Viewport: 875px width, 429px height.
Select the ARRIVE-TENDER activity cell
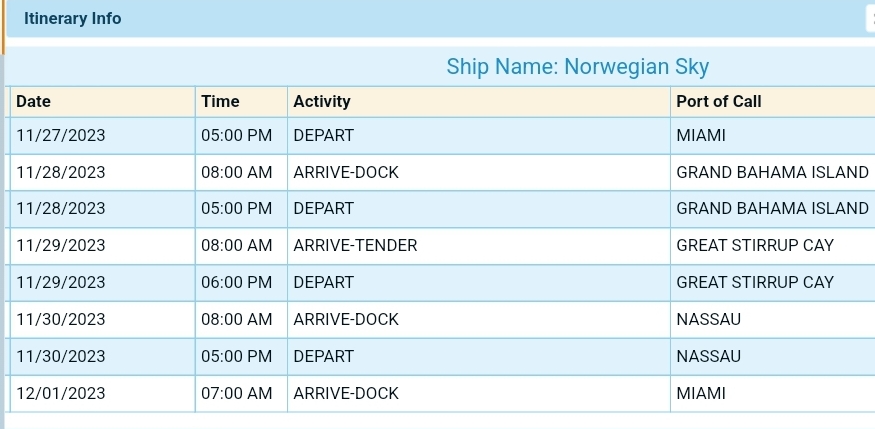point(355,245)
